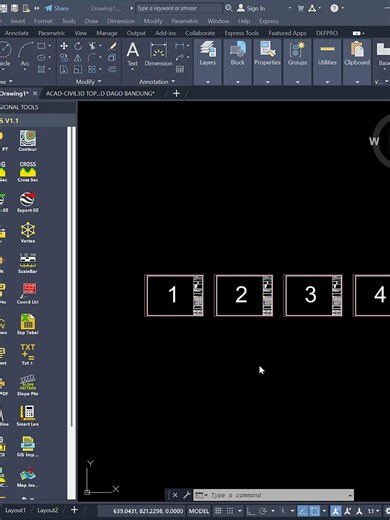Click the Dimension tool
The width and height of the screenshot is (390, 520).
158,54
